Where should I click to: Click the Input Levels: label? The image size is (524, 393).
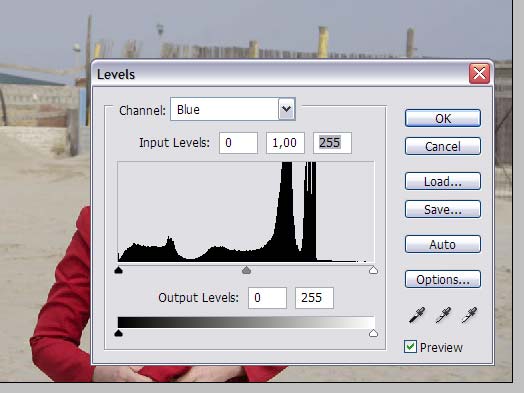point(174,143)
